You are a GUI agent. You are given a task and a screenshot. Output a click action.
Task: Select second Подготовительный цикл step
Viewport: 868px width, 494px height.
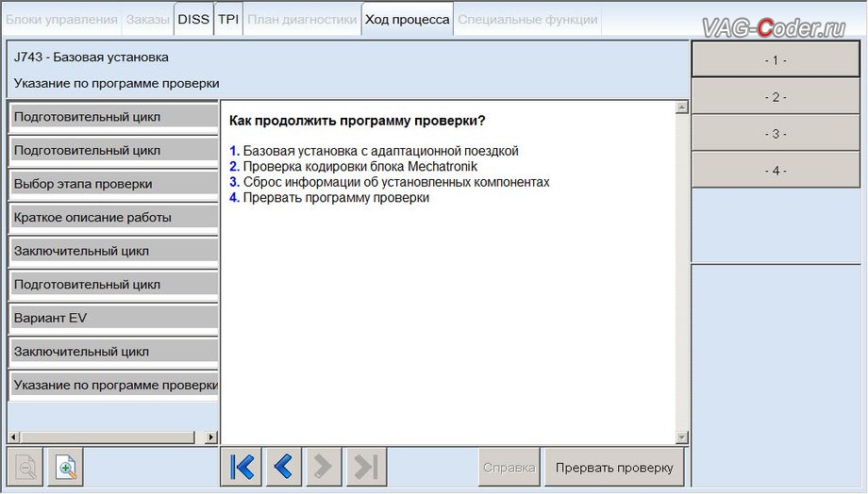tap(113, 151)
